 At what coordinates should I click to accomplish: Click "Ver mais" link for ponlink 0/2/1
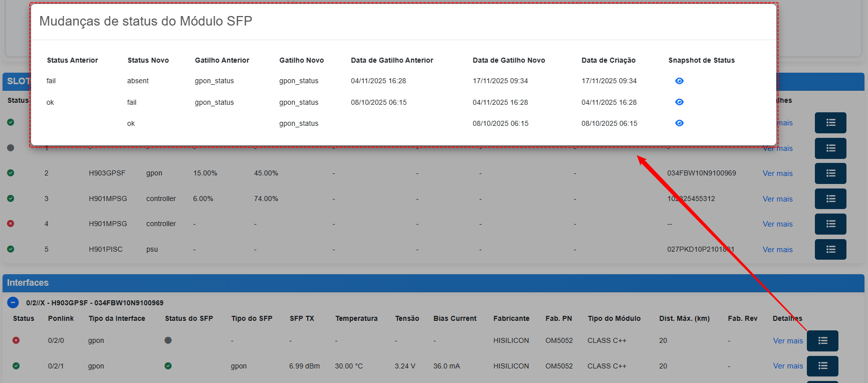click(x=787, y=366)
